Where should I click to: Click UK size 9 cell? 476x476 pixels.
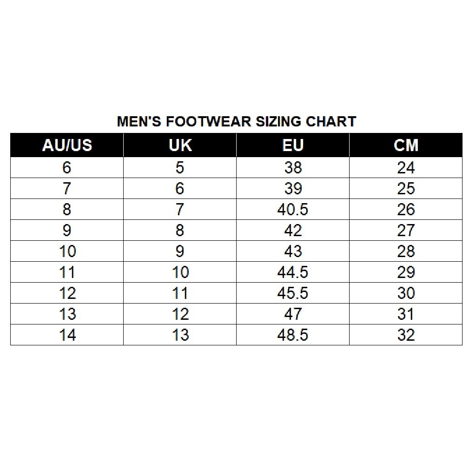coord(180,251)
